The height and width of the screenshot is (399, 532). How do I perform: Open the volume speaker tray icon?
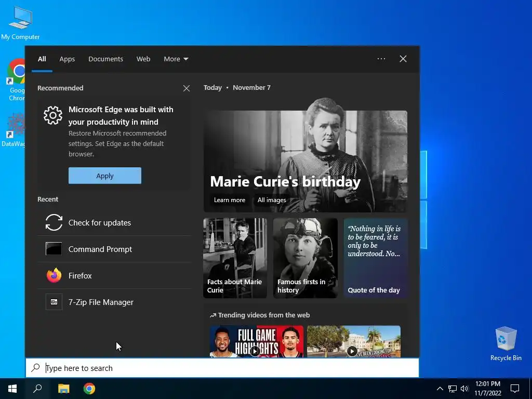[x=464, y=389]
